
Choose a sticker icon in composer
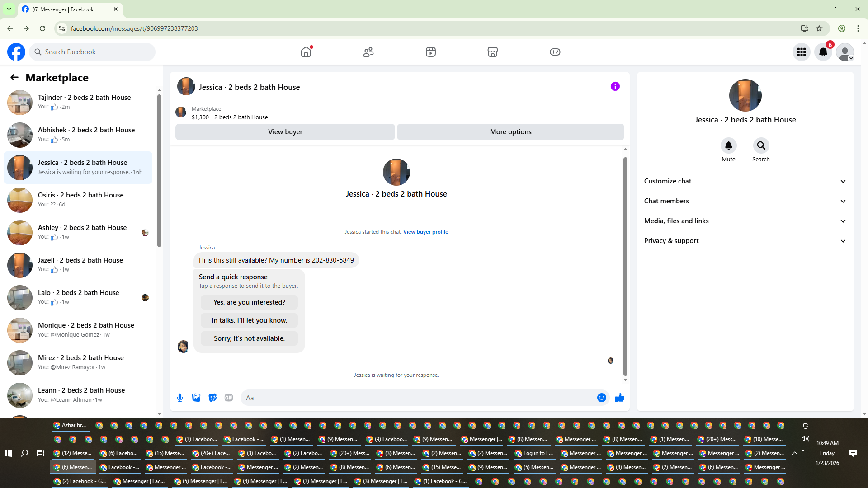(212, 398)
